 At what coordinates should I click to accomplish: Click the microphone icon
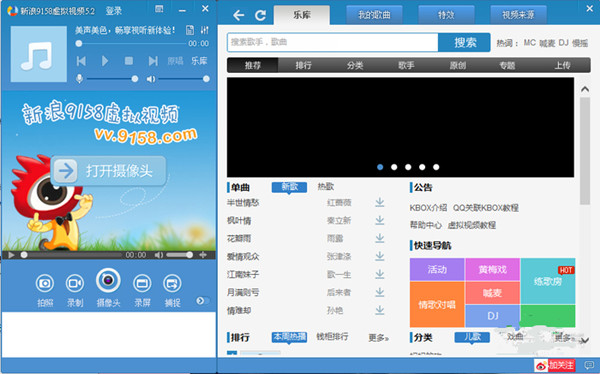coord(79,79)
